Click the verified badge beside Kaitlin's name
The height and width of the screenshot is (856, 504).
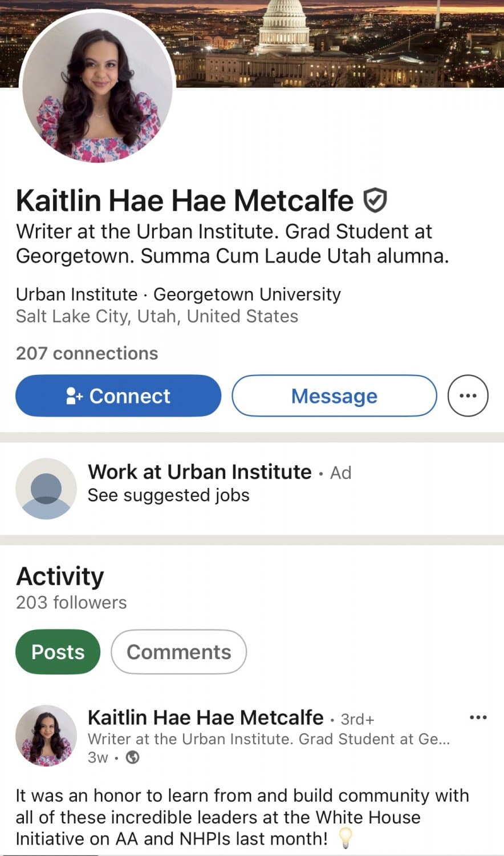[x=376, y=200]
